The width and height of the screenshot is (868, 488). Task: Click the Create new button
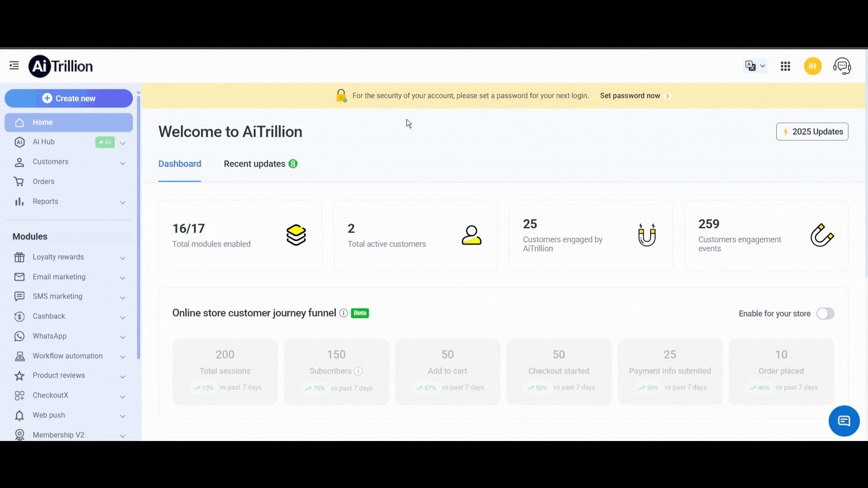tap(69, 99)
